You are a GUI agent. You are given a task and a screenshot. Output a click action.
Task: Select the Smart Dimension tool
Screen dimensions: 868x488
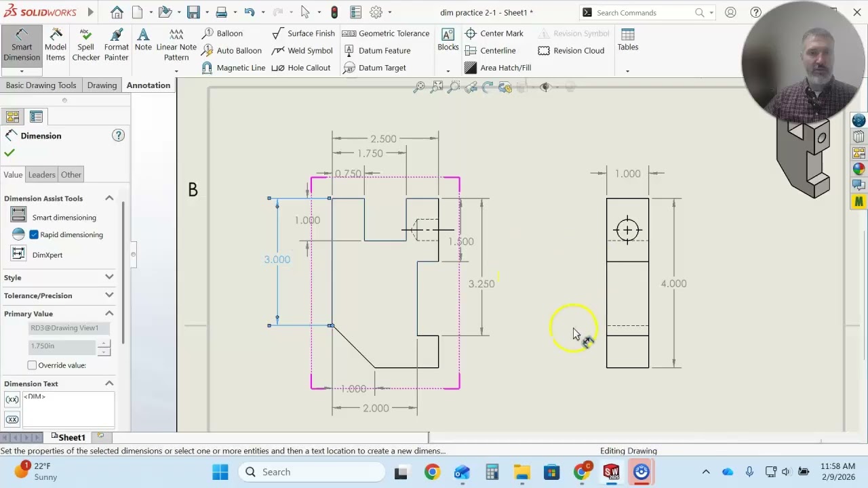pos(22,45)
